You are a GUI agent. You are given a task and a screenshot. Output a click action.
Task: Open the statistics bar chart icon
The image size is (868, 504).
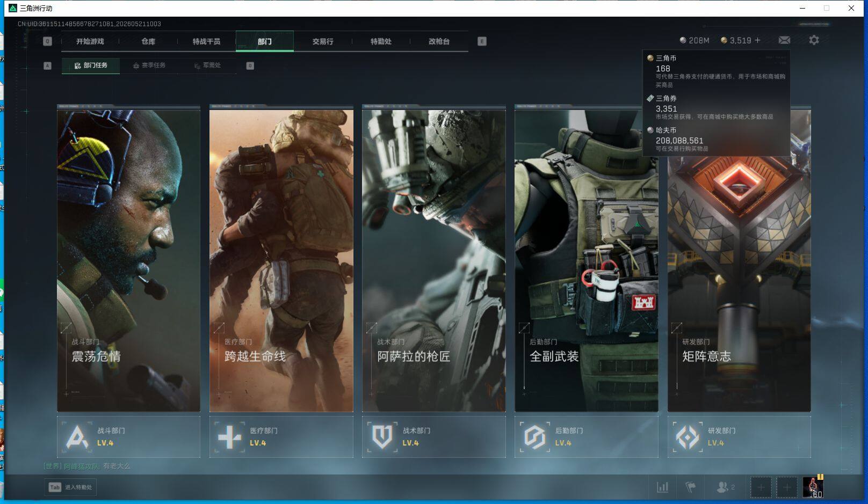coord(663,487)
